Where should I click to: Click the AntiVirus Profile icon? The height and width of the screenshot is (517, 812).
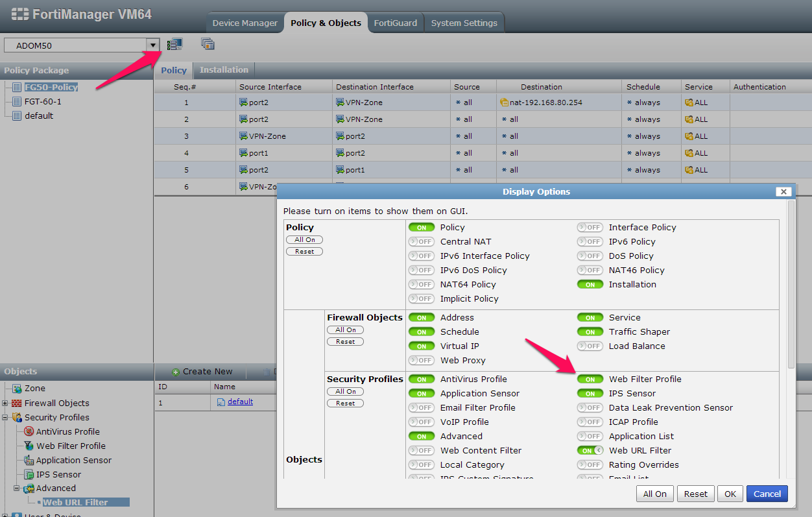coord(29,431)
